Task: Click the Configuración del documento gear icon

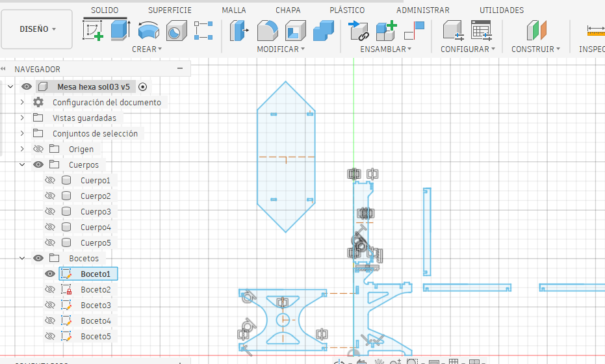Action: point(38,102)
